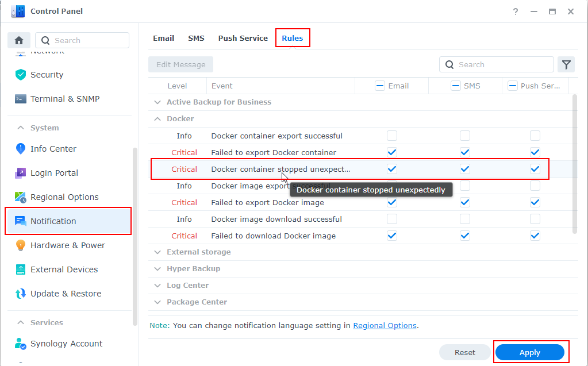The image size is (588, 366).
Task: Expand Active Backup for Business group
Action: 157,102
